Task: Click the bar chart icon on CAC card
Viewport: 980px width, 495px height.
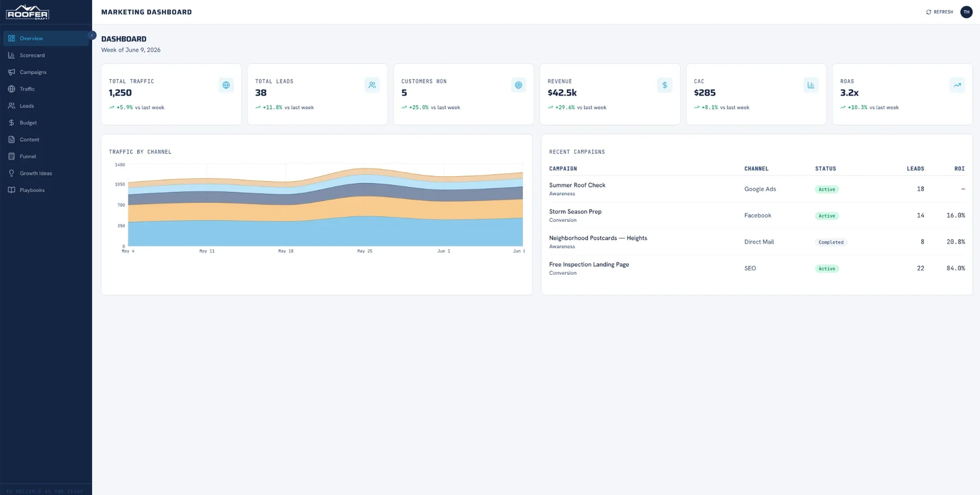Action: [x=811, y=85]
